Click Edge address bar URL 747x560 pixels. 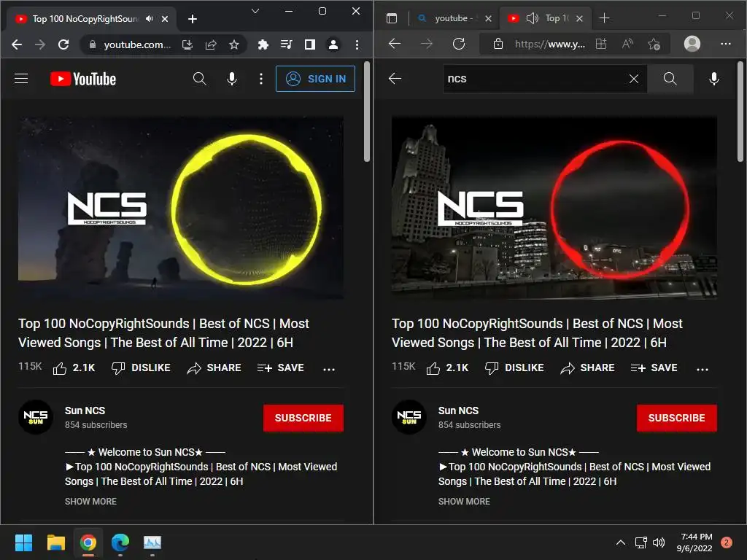click(550, 44)
